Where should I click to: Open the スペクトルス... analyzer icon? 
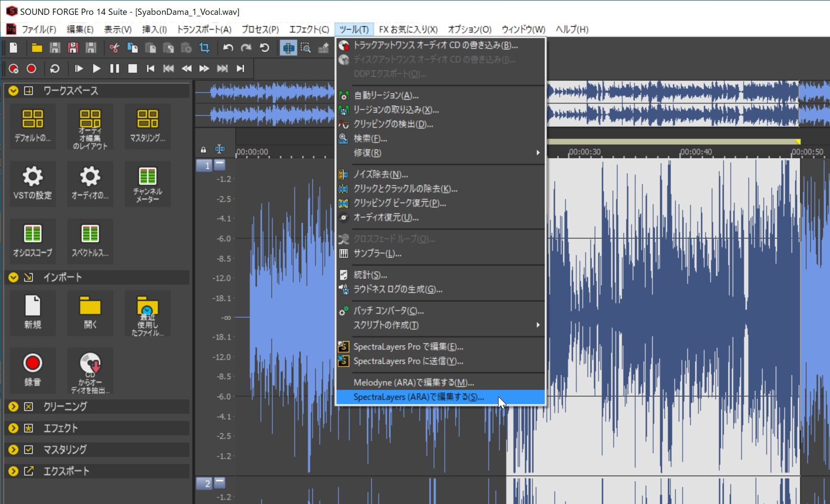click(90, 241)
